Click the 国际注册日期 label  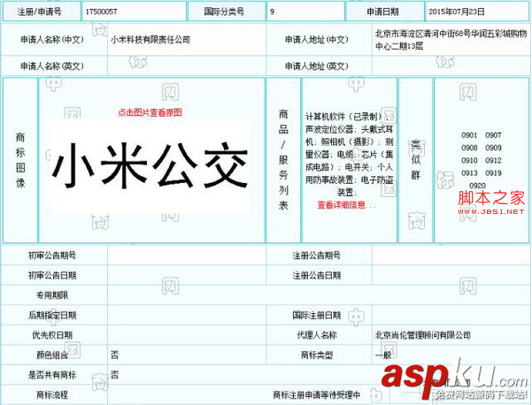click(317, 315)
